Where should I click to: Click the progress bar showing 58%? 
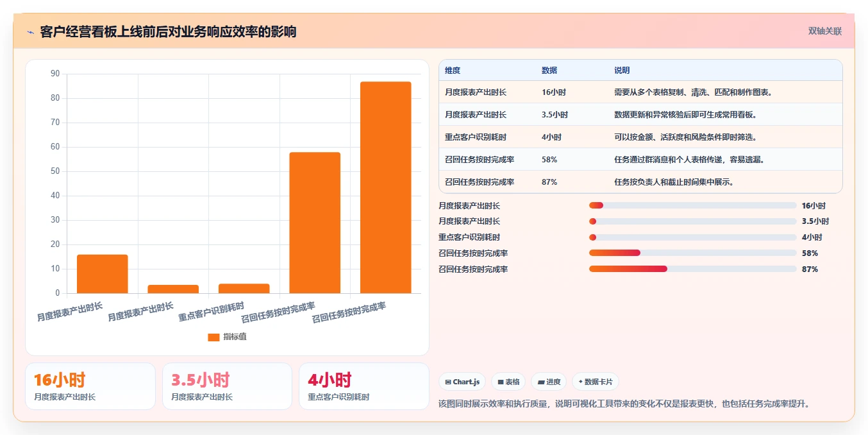(x=693, y=253)
